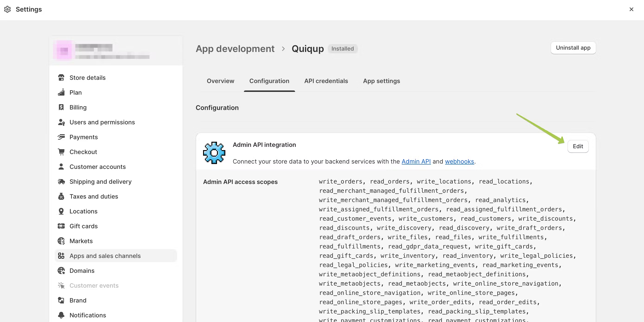Click the Store details shop icon

coord(61,77)
